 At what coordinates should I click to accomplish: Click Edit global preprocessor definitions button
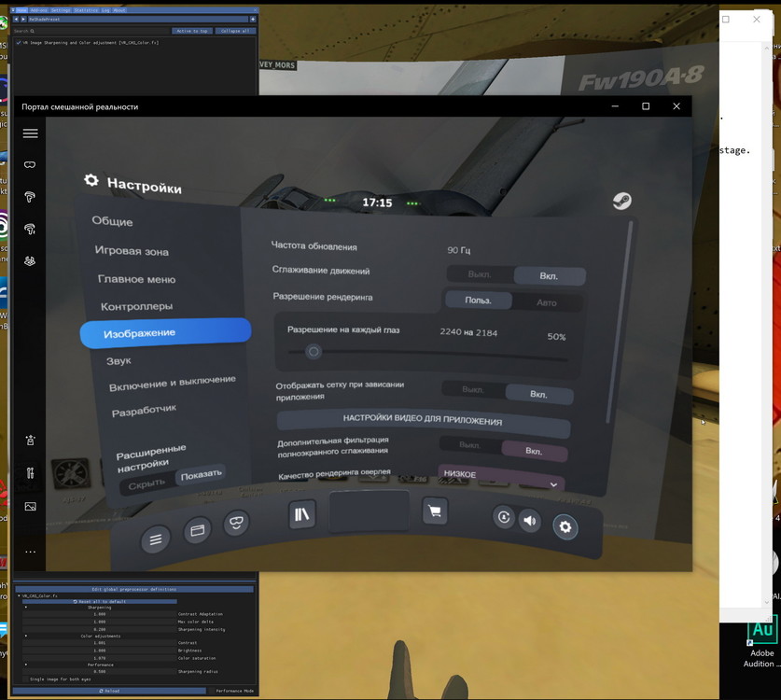tap(134, 589)
